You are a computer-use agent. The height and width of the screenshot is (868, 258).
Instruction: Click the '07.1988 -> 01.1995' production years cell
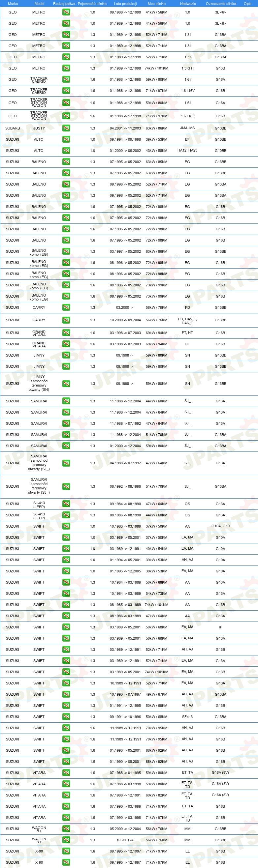click(x=125, y=773)
